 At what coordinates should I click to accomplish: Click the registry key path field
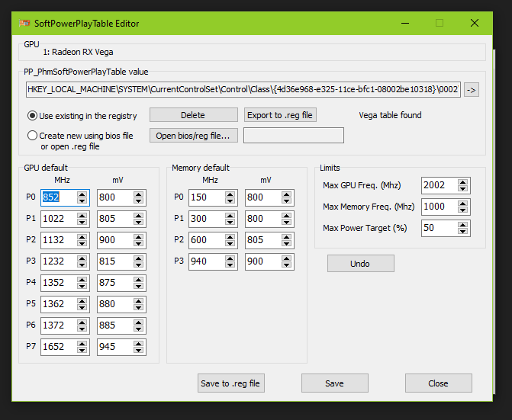(243, 90)
